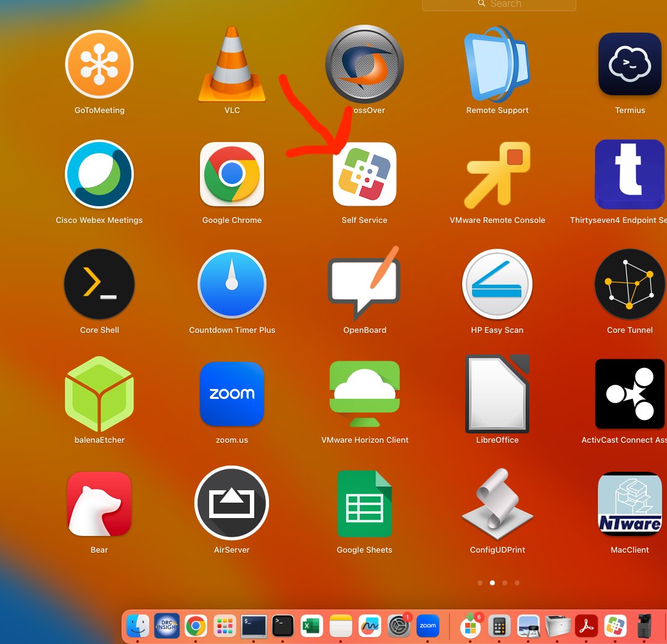Select the second (current) page dot
Screen dimensions: 667x644
click(492, 583)
